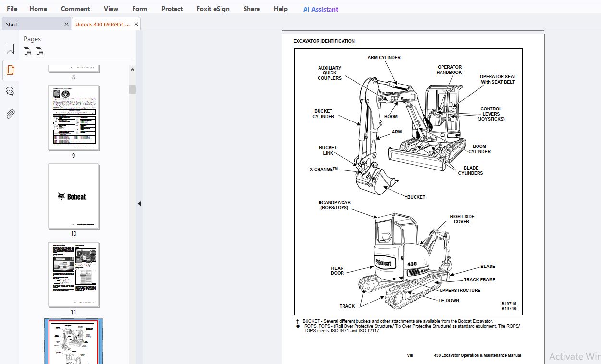The height and width of the screenshot is (364, 601).
Task: Click the BOOM CYLINDER label
Action: [x=479, y=149]
